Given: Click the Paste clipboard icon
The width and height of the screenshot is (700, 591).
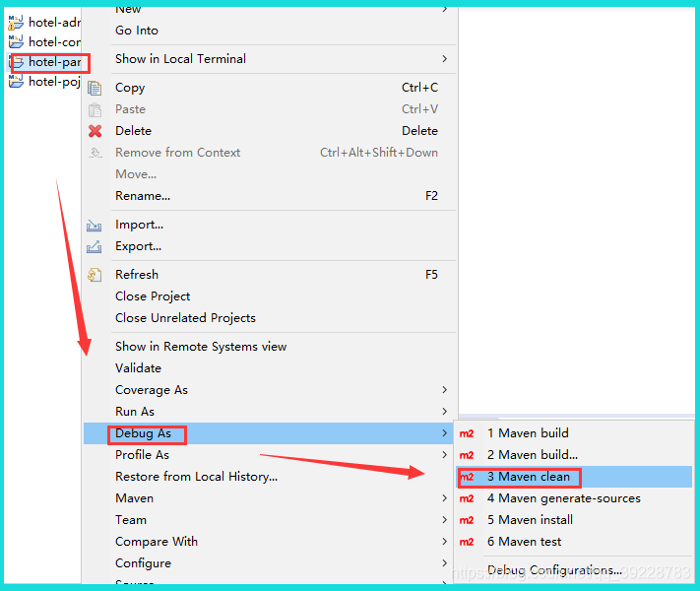Looking at the screenshot, I should pyautogui.click(x=95, y=109).
